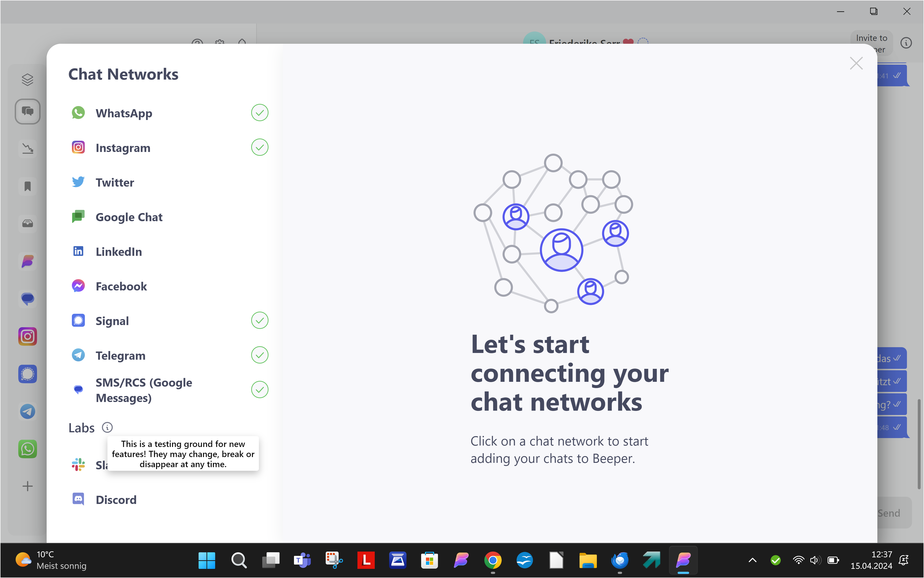Click the Labs section heading
Viewport: 924px width, 578px height.
point(81,428)
